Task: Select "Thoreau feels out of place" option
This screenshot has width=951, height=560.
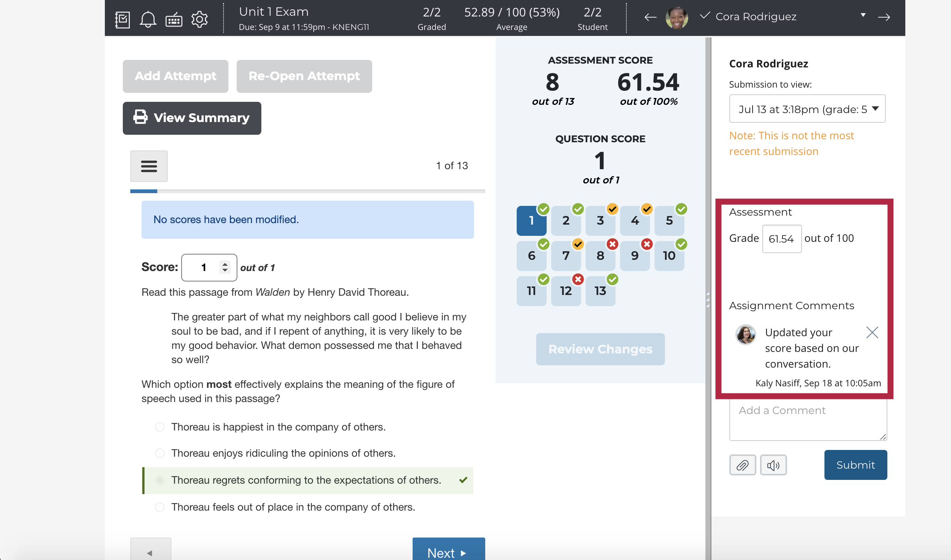Action: click(160, 507)
